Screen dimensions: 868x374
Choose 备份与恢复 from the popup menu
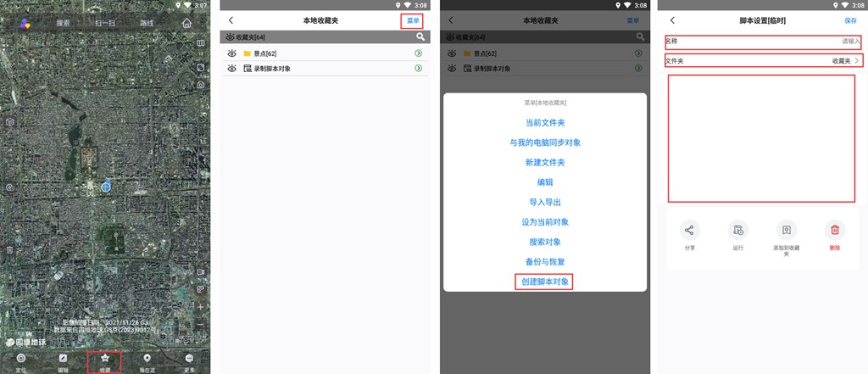coord(545,262)
